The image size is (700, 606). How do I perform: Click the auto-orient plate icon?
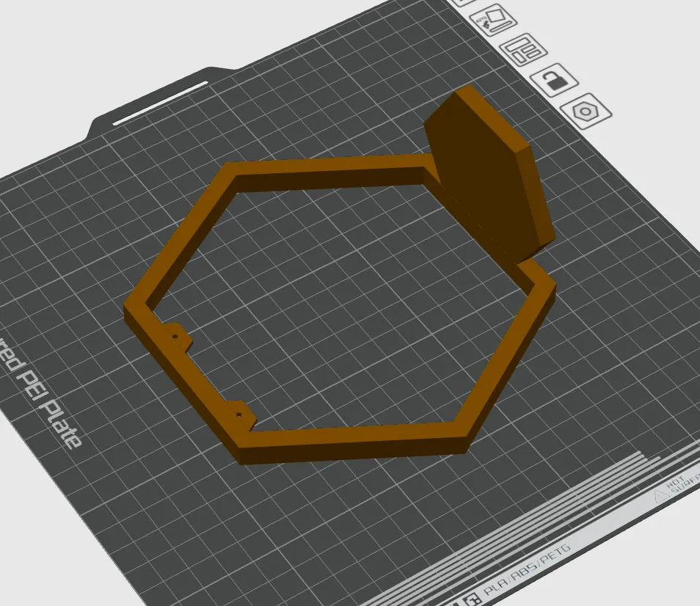494,20
